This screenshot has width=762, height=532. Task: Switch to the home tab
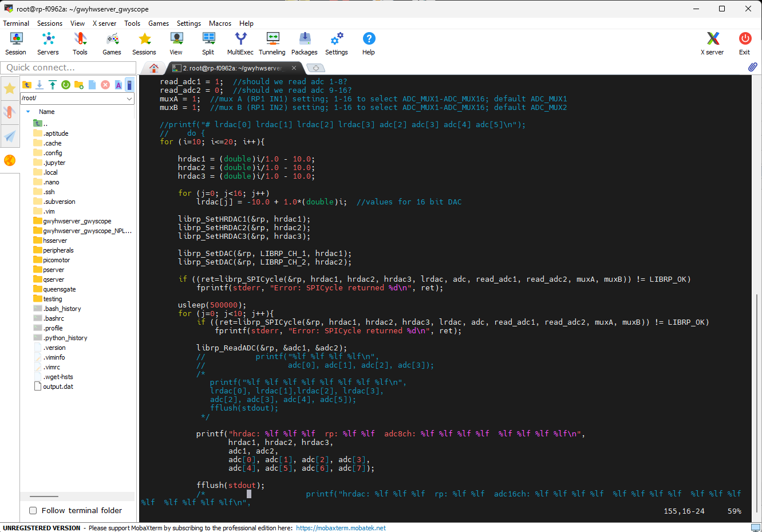point(153,68)
